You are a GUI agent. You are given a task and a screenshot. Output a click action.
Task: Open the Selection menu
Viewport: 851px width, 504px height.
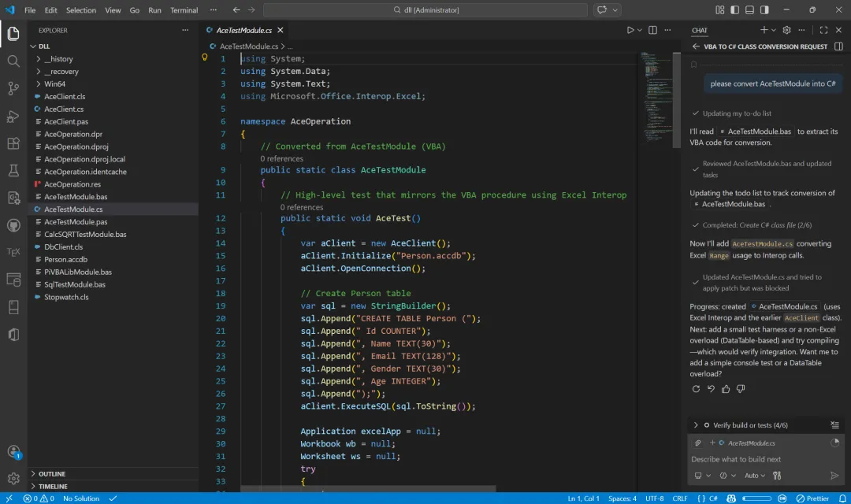[80, 10]
